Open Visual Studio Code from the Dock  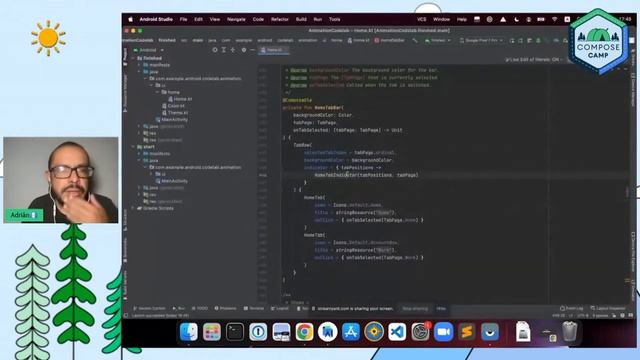397,332
